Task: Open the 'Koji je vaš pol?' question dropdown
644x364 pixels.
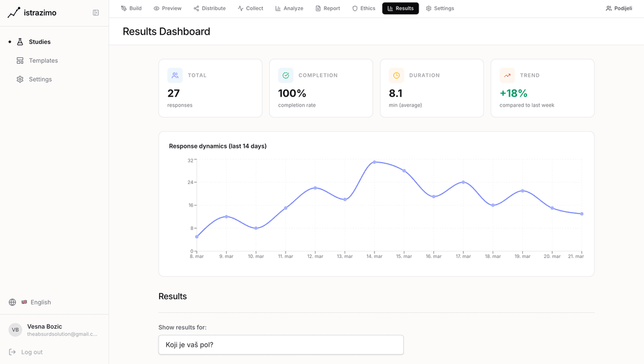Action: (281, 344)
